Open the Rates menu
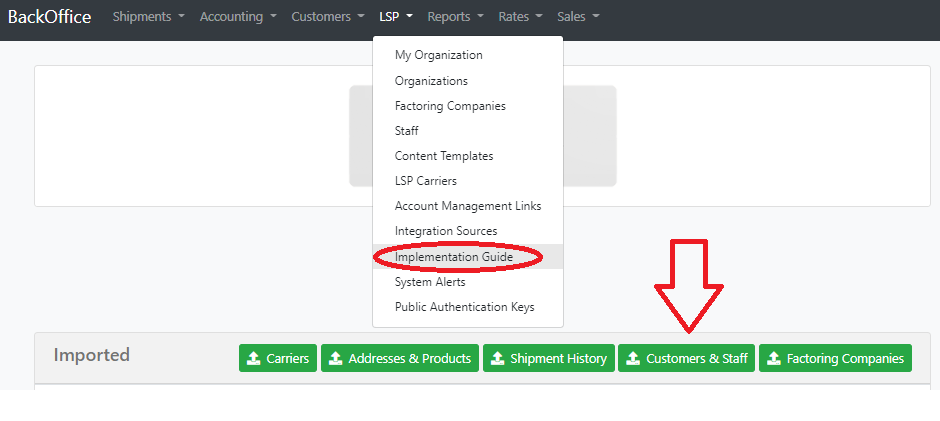 click(x=520, y=17)
